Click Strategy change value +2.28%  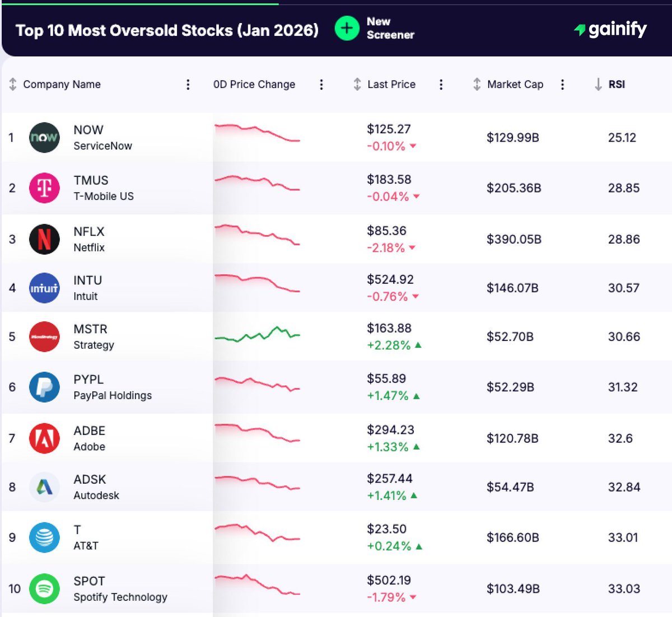[389, 345]
